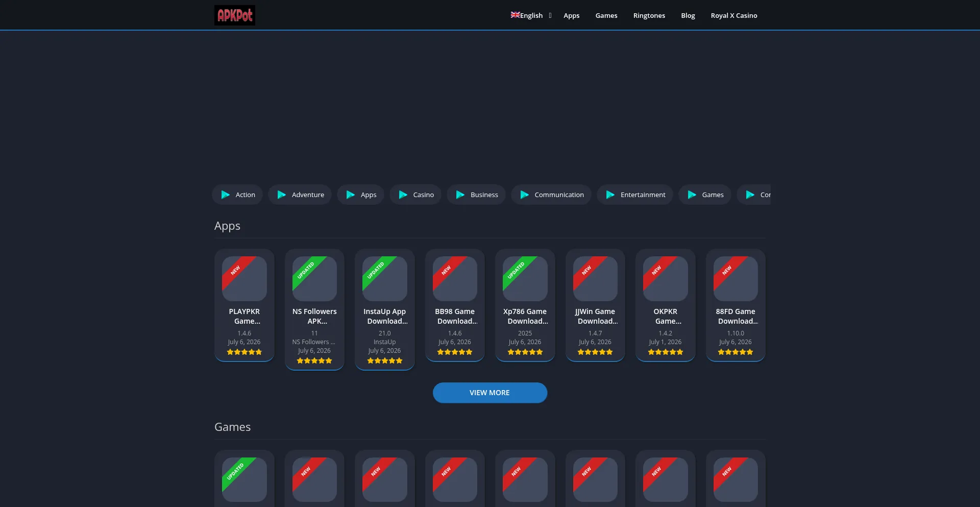Click the NS Followers APK... title
This screenshot has width=980, height=507.
pos(314,316)
